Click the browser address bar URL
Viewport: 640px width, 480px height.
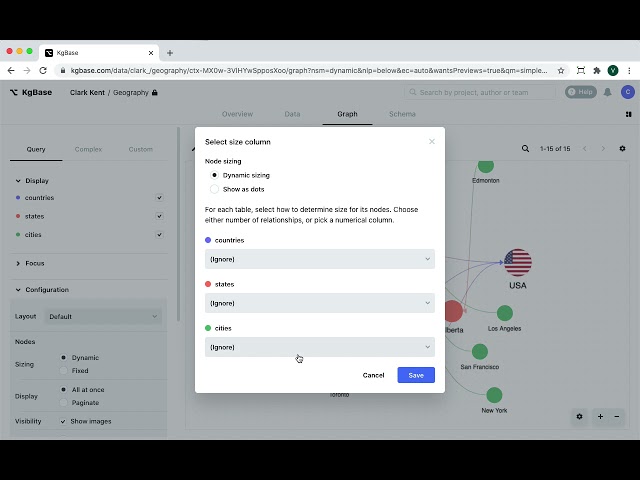click(x=309, y=71)
